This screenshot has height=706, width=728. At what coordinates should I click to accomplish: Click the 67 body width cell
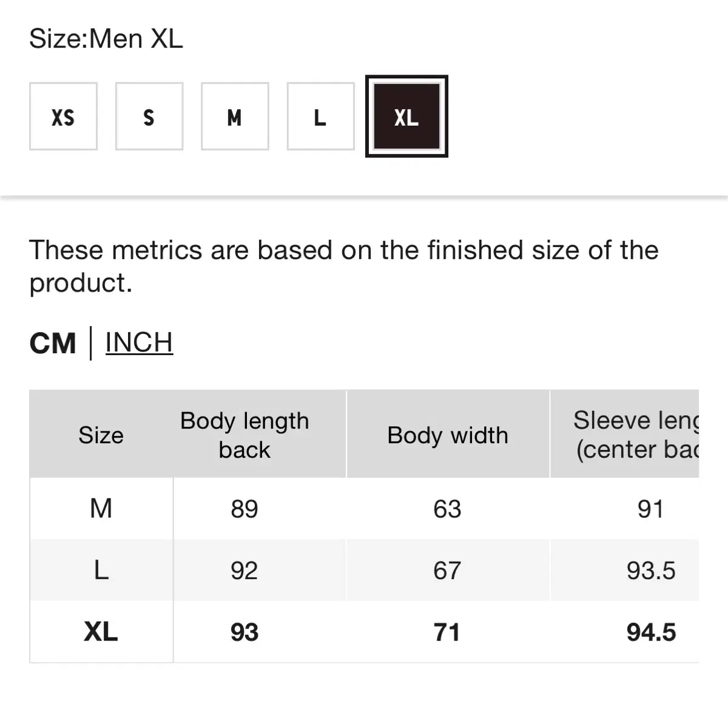coord(447,571)
